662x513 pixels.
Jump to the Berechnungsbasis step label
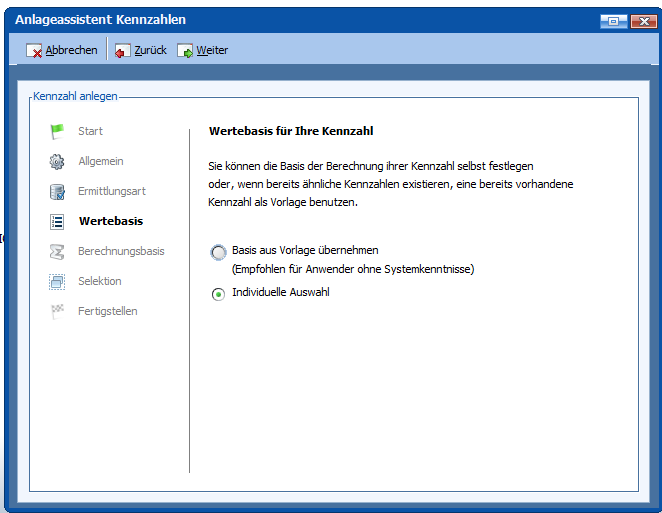click(x=121, y=251)
